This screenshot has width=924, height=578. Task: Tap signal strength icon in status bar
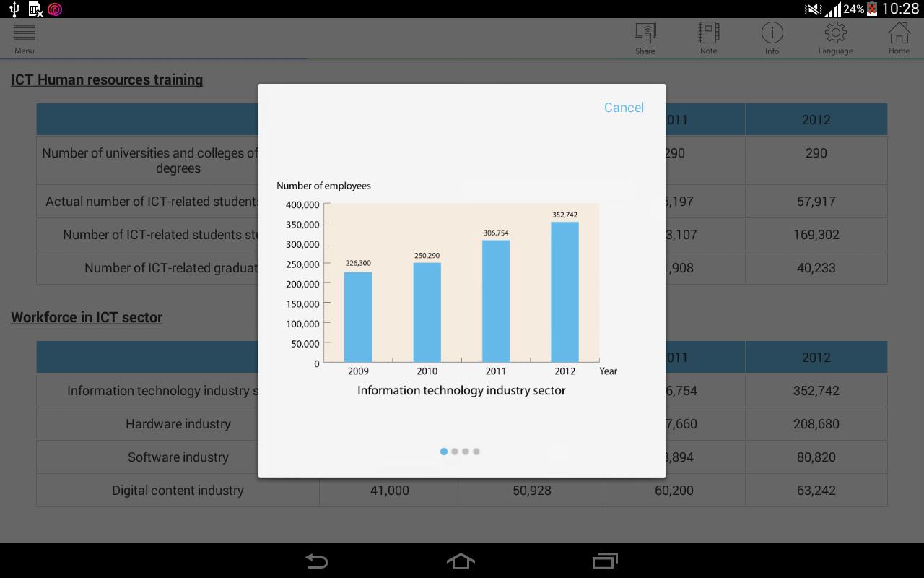click(834, 9)
